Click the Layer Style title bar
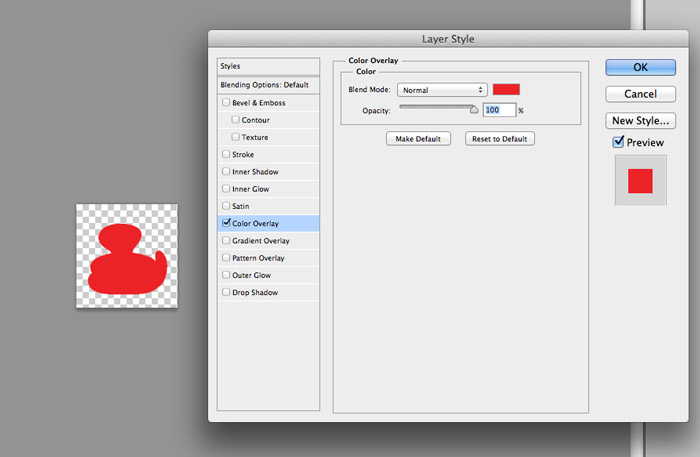This screenshot has height=457, width=700. (x=448, y=39)
